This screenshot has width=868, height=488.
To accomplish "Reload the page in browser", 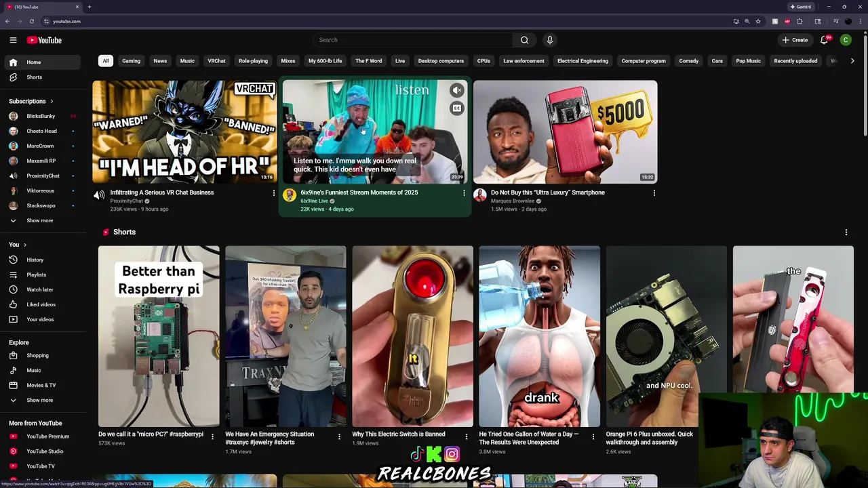I will coord(31,21).
